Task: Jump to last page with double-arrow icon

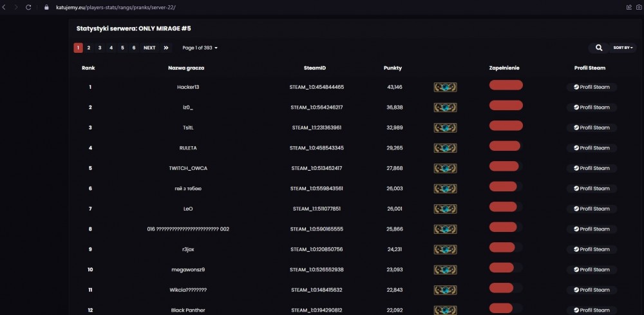Action: coord(166,48)
